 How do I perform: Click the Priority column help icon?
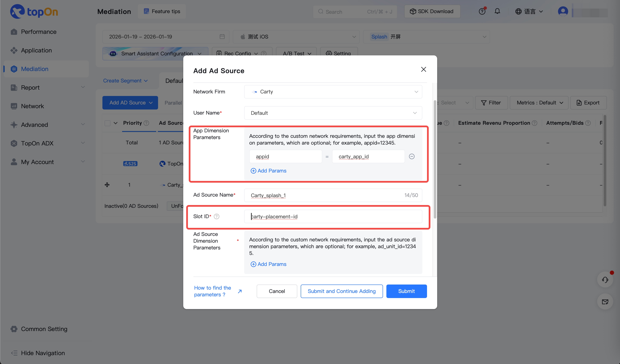click(x=146, y=123)
